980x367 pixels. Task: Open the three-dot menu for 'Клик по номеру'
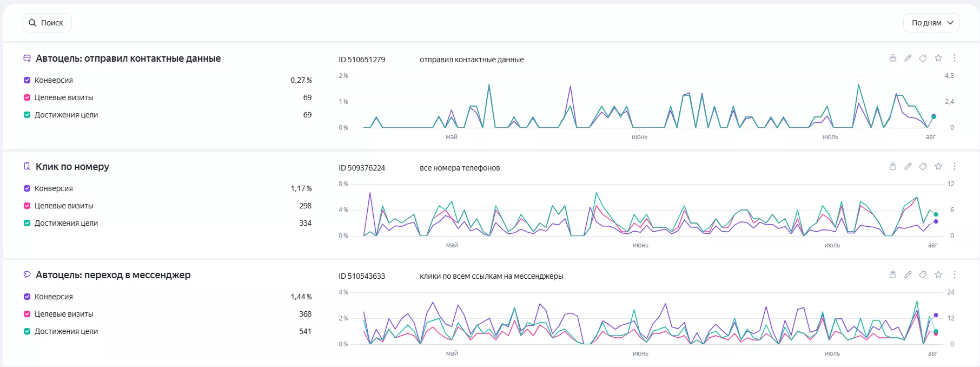click(x=955, y=166)
